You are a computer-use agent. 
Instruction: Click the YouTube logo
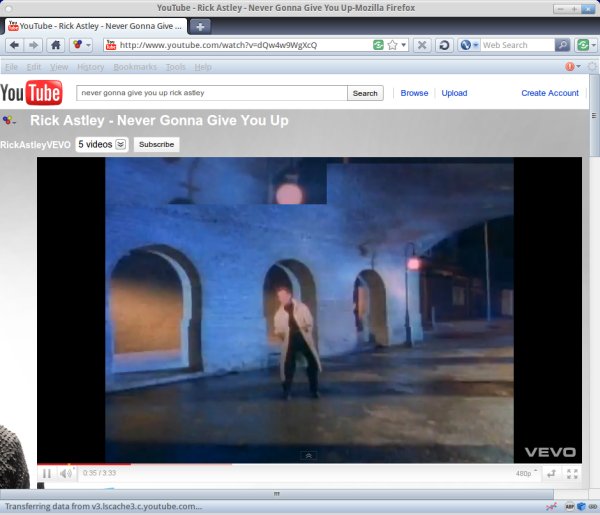[31, 93]
